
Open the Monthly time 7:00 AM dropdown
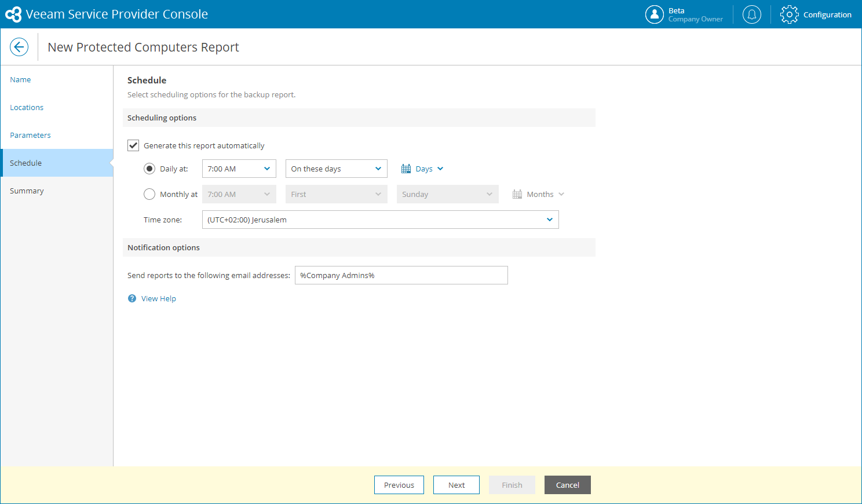click(x=239, y=194)
